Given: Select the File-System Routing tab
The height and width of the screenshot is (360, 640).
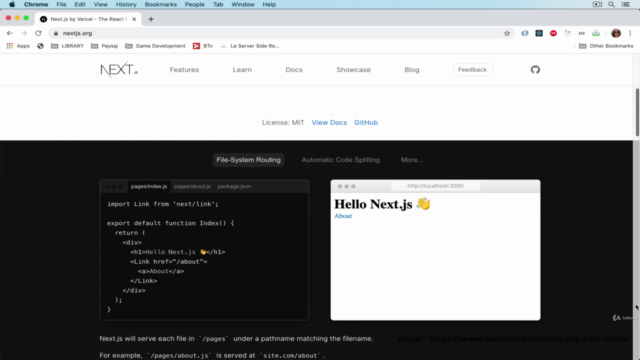Looking at the screenshot, I should (249, 160).
